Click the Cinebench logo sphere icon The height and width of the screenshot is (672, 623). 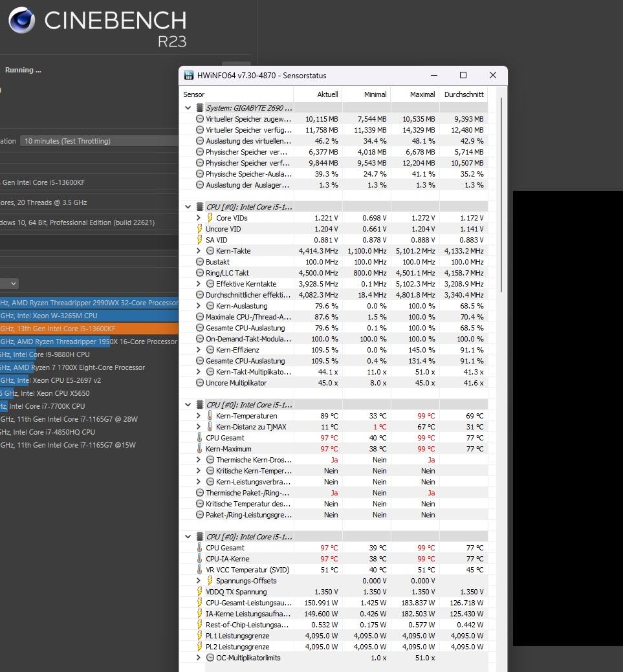point(22,20)
